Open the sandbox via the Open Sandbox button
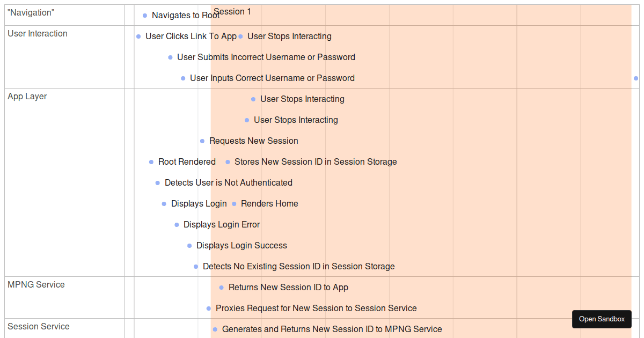644x338 pixels. click(x=602, y=319)
